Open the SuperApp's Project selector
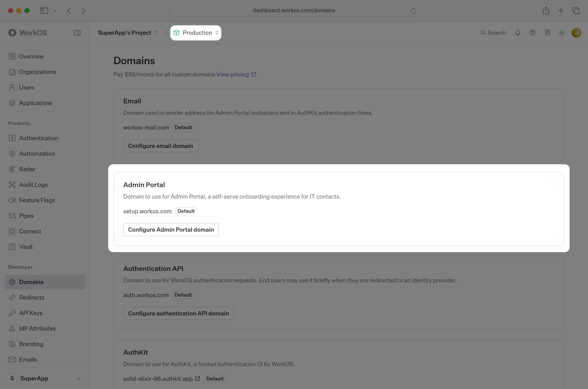This screenshot has height=389, width=588. click(128, 33)
